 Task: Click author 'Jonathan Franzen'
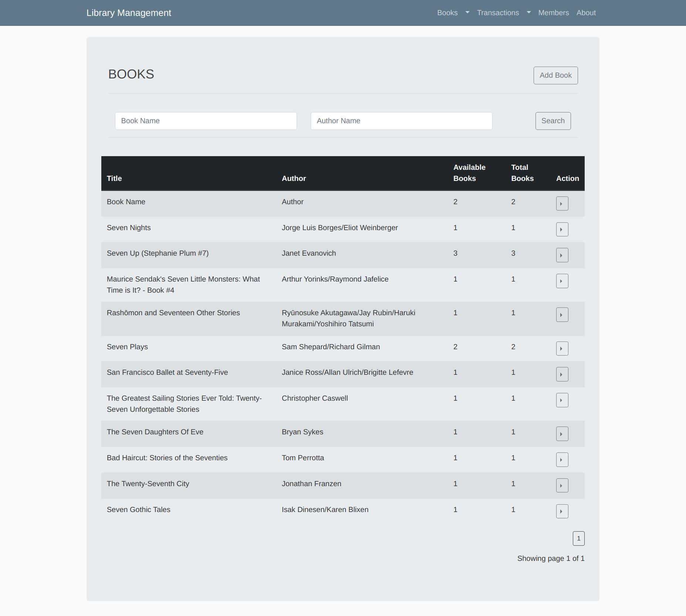coord(311,484)
